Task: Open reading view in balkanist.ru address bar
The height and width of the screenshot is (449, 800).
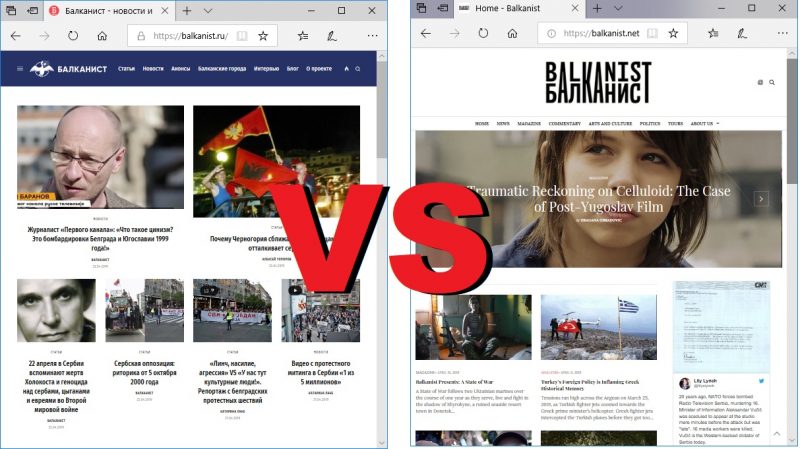Action: pos(242,36)
